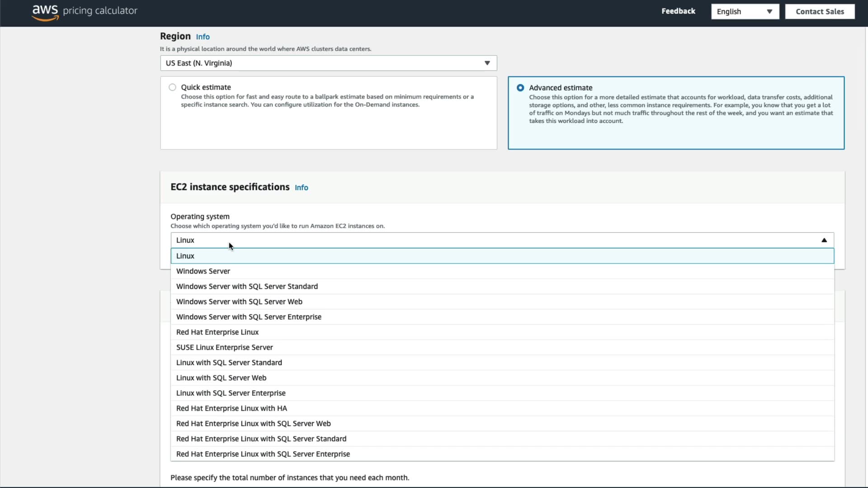This screenshot has width=868, height=488.
Task: Open the English language selector
Action: [745, 12]
